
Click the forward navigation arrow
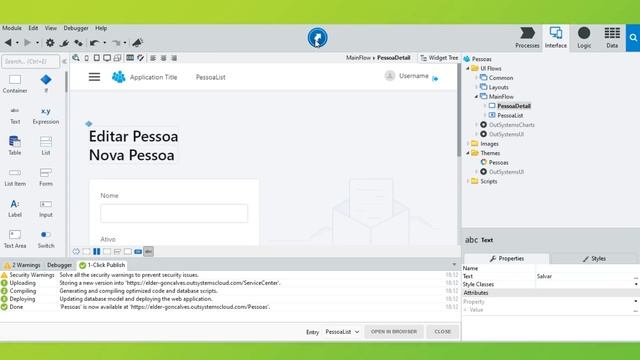[27, 42]
